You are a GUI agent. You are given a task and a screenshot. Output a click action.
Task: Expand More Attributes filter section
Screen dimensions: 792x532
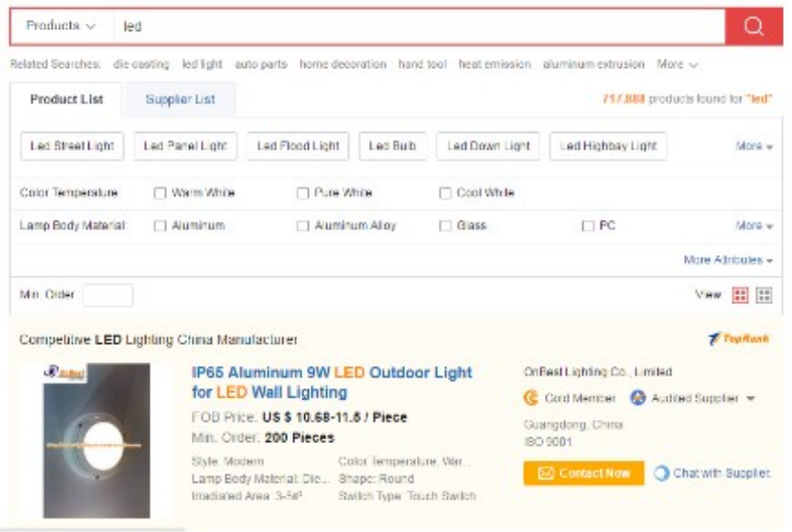click(x=728, y=261)
